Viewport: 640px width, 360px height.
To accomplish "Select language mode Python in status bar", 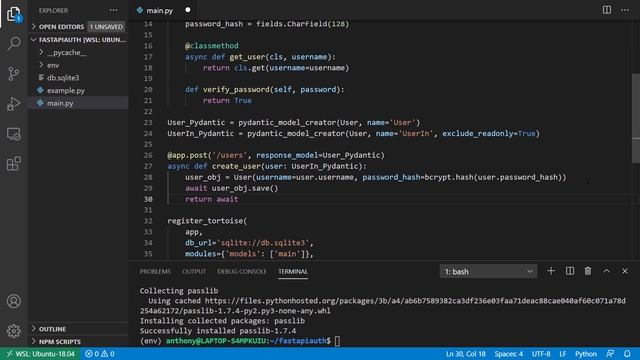I will [585, 354].
